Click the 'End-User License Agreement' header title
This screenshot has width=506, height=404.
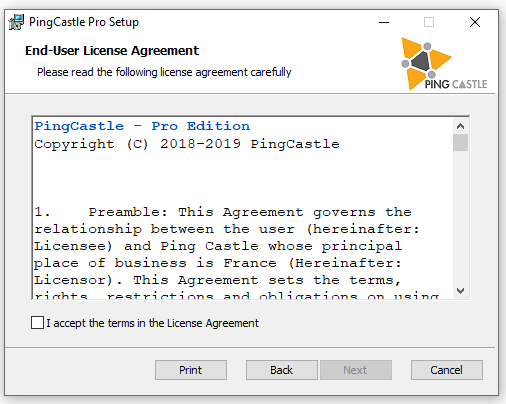tap(112, 51)
